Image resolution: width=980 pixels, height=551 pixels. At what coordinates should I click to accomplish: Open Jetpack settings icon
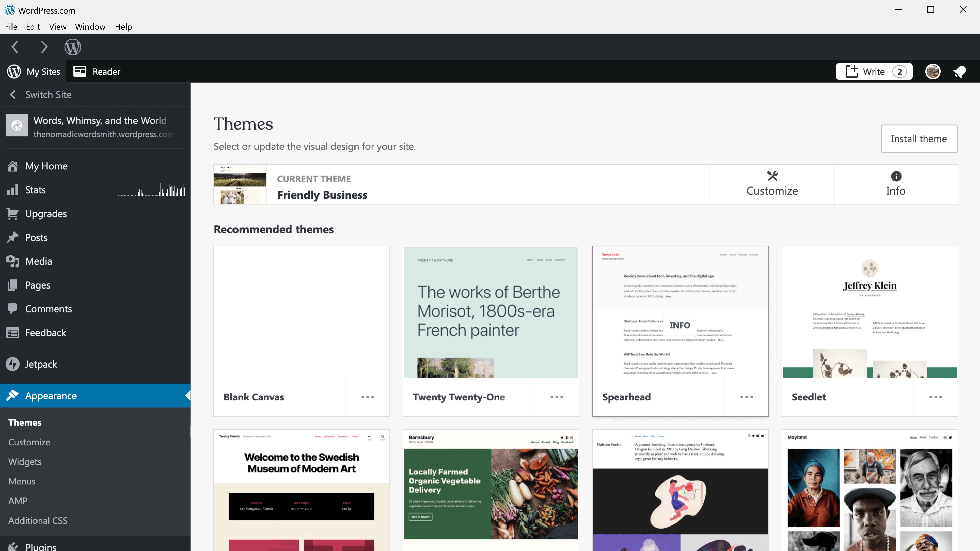13,364
